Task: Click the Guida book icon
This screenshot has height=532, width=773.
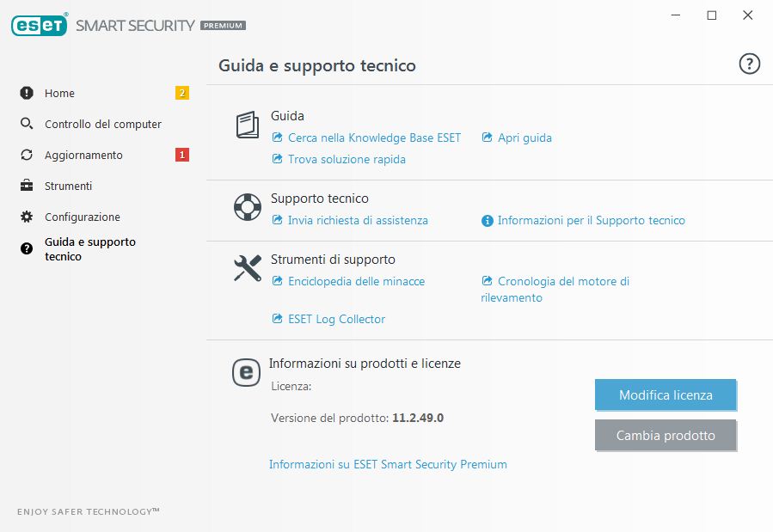Action: click(248, 125)
